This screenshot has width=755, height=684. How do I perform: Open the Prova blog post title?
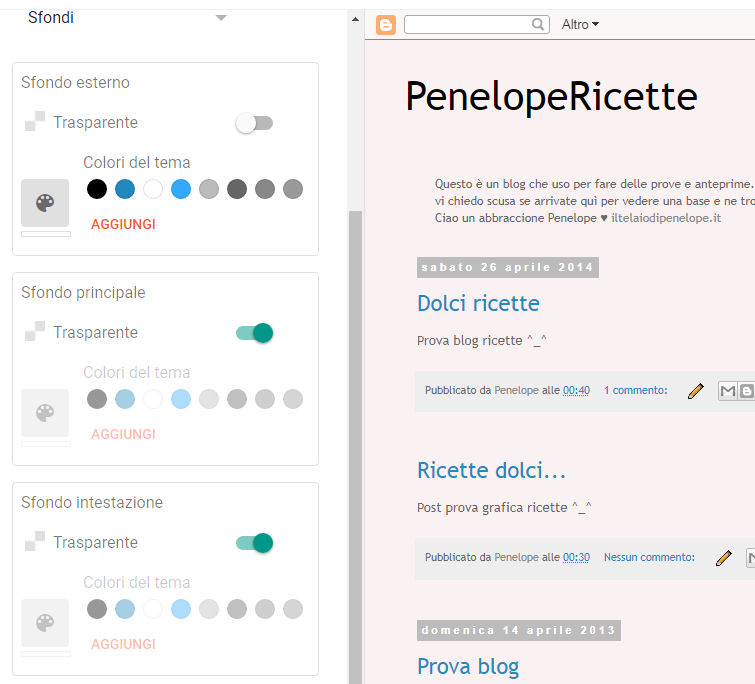click(x=468, y=667)
